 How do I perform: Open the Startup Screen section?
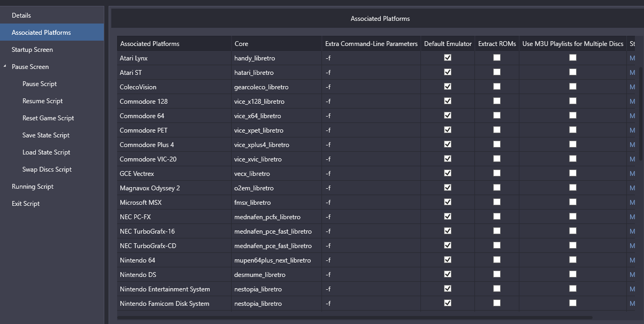click(x=52, y=50)
